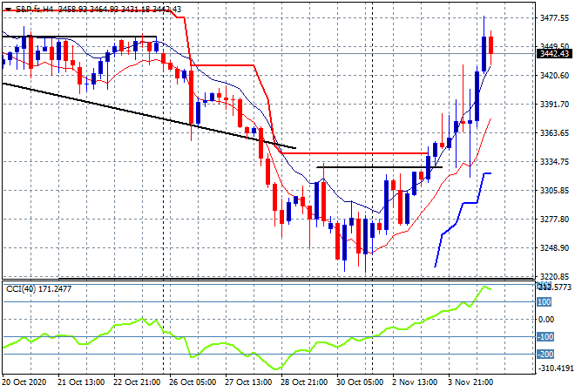Click the 27 Oct 13:00 time label
The width and height of the screenshot is (575, 392).
tap(248, 382)
